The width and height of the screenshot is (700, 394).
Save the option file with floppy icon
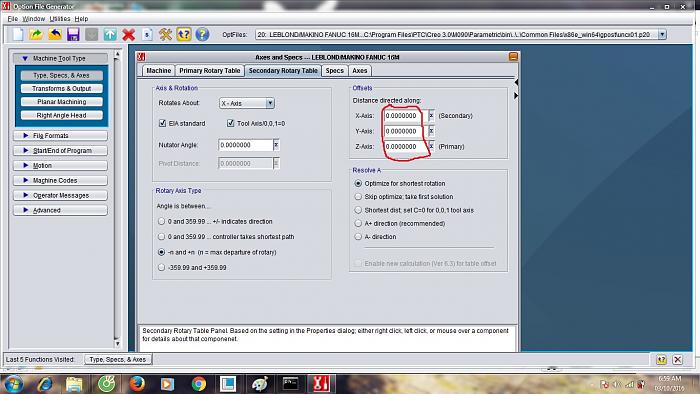(73, 34)
